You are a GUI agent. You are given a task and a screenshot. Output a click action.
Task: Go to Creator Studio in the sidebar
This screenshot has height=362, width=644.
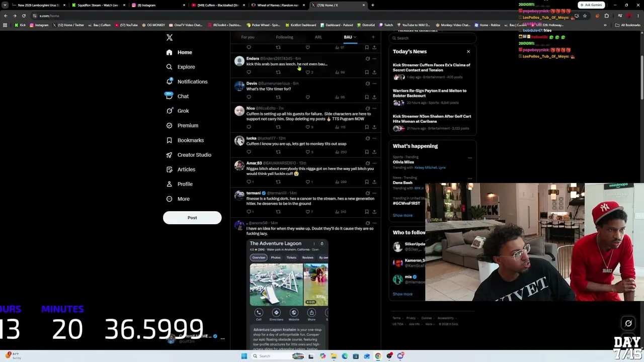click(x=188, y=155)
